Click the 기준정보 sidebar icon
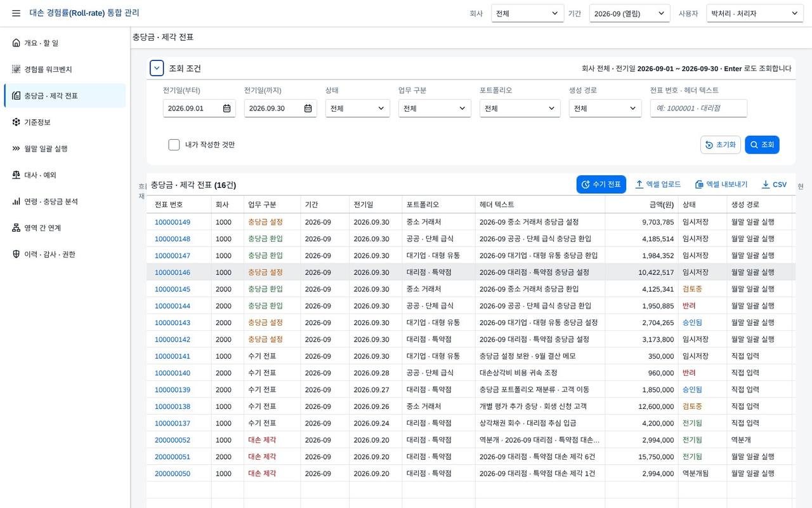Image resolution: width=812 pixels, height=508 pixels. 16,122
